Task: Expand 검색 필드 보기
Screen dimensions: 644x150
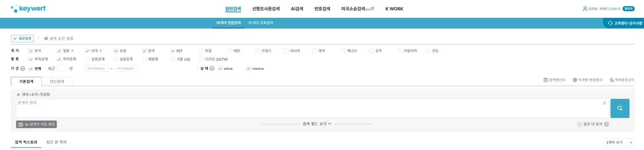Action: [x=317, y=124]
